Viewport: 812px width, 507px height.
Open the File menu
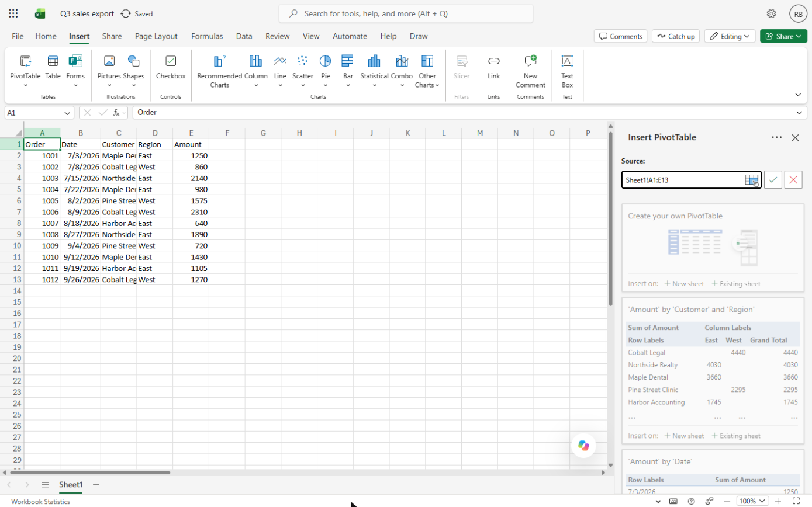click(18, 36)
